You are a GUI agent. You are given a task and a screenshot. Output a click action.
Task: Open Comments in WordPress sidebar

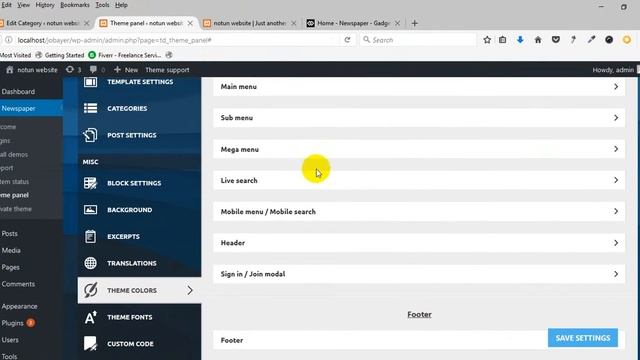18,284
